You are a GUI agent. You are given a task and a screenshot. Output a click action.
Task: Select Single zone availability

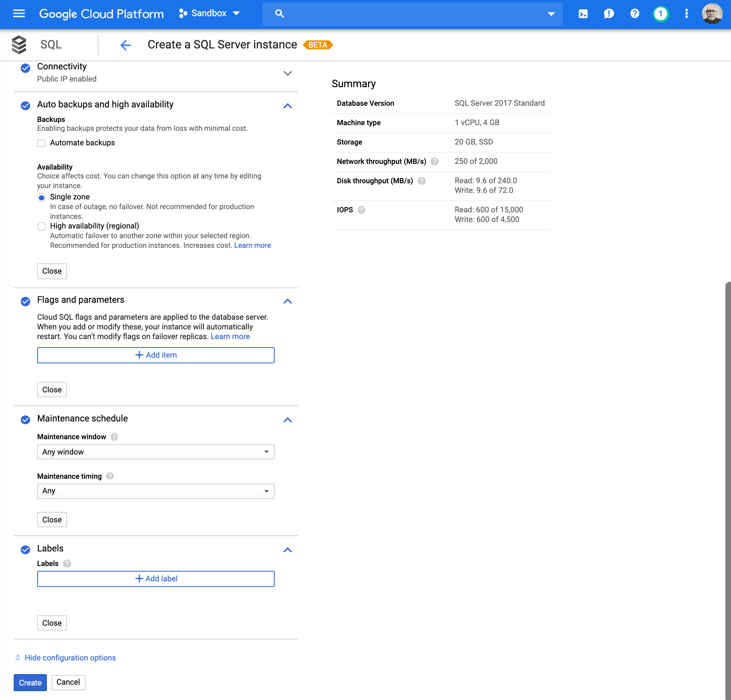point(42,197)
